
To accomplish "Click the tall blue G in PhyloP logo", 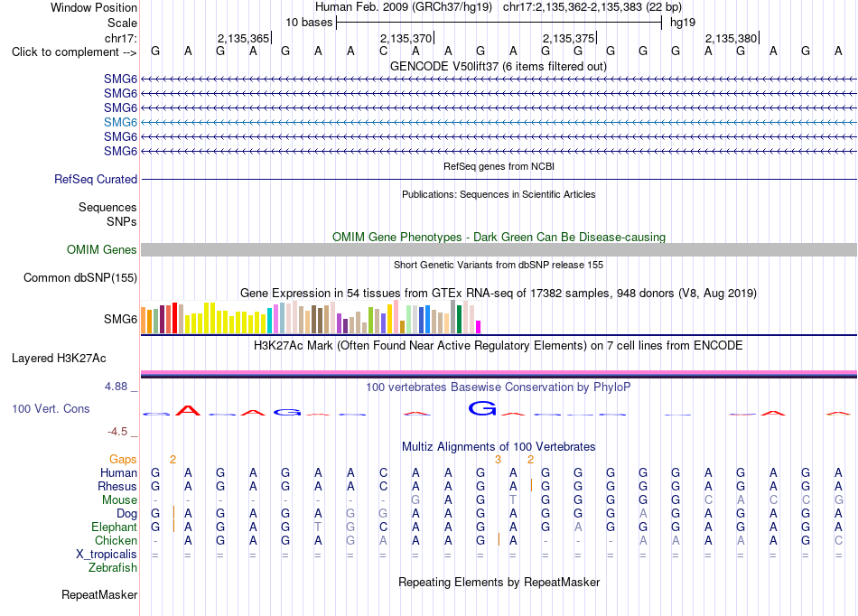I will pos(482,408).
